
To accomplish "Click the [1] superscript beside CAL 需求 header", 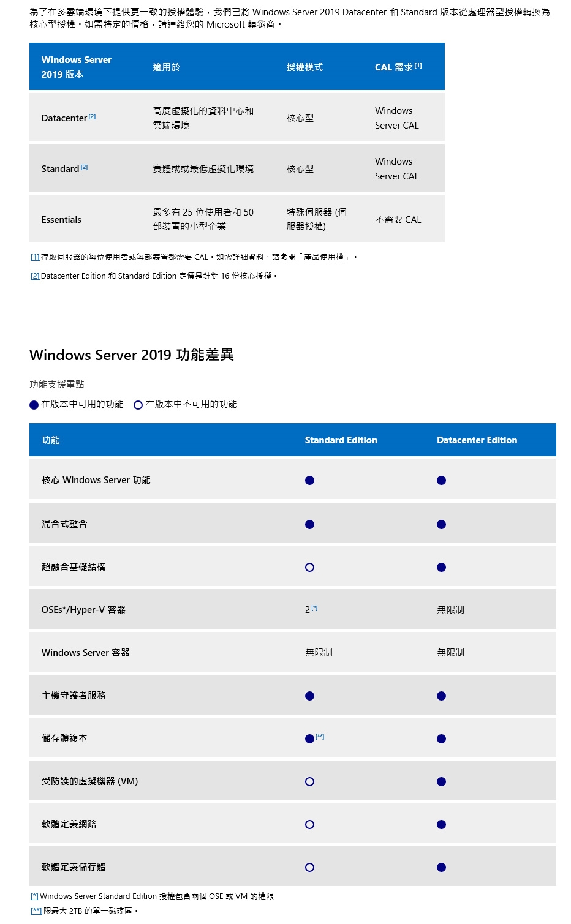I will [x=418, y=66].
